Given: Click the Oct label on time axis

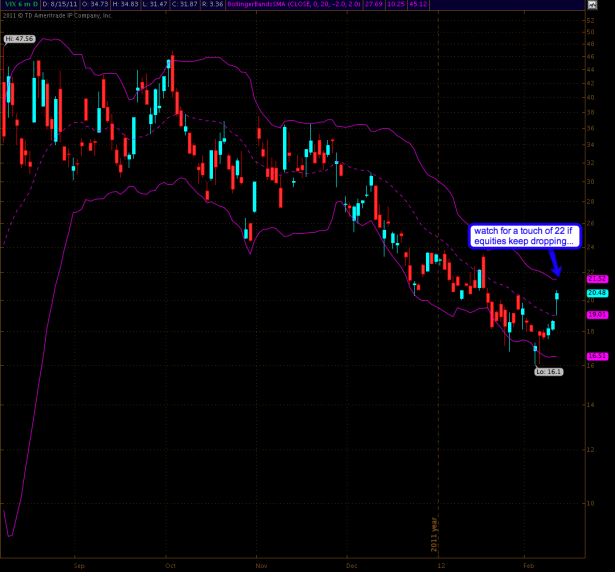Looking at the screenshot, I should (169, 565).
